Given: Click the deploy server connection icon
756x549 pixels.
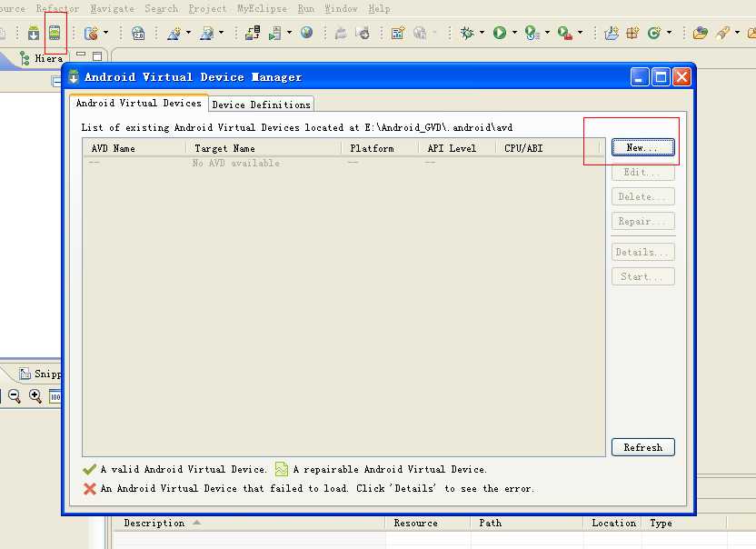Looking at the screenshot, I should pyautogui.click(x=253, y=33).
